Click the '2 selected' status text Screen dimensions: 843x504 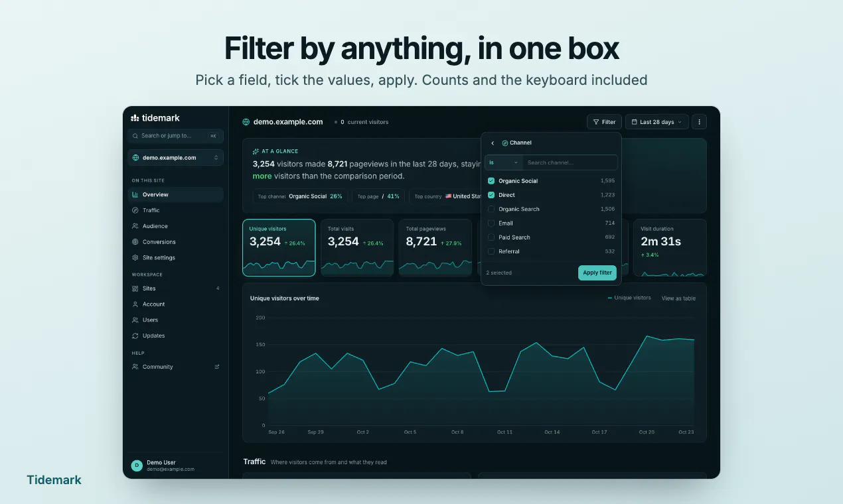tap(499, 273)
